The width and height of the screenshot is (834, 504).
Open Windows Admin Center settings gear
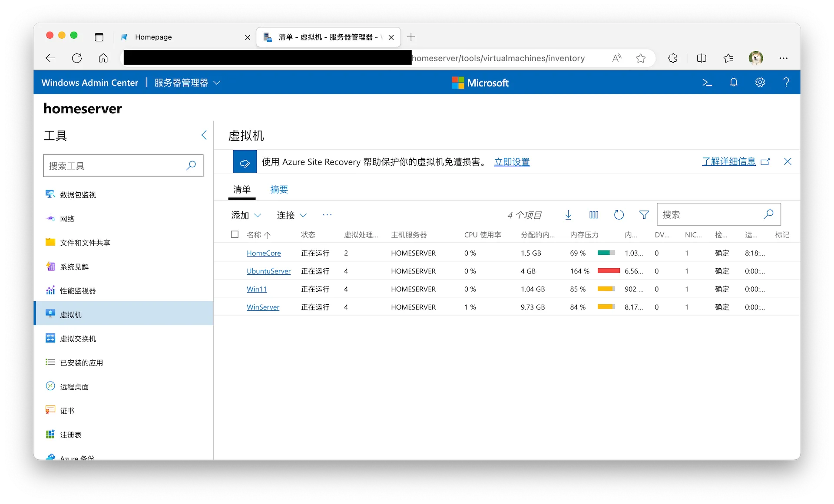(760, 82)
